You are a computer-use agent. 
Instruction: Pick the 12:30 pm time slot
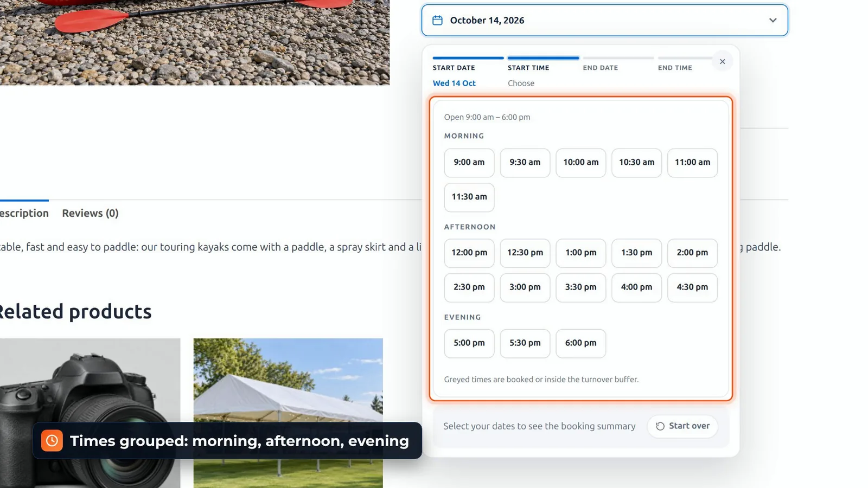tap(525, 253)
